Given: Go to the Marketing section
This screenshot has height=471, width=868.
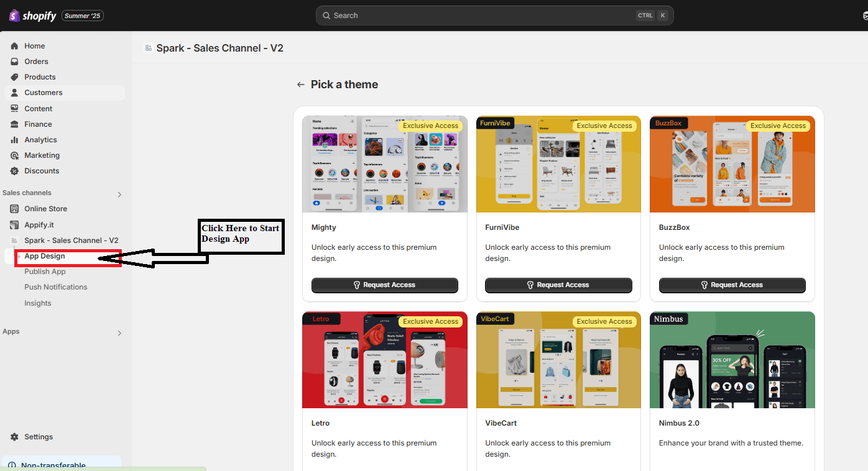Looking at the screenshot, I should click(x=41, y=155).
